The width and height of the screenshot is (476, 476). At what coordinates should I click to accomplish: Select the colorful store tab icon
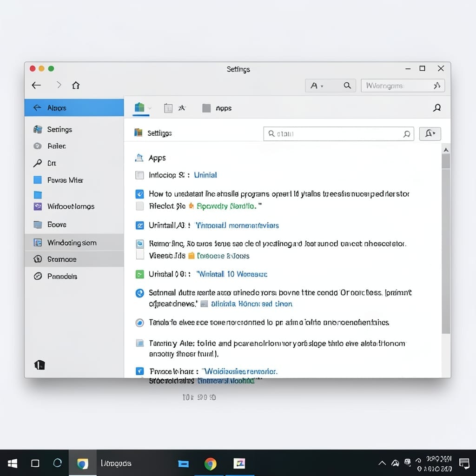[139, 107]
